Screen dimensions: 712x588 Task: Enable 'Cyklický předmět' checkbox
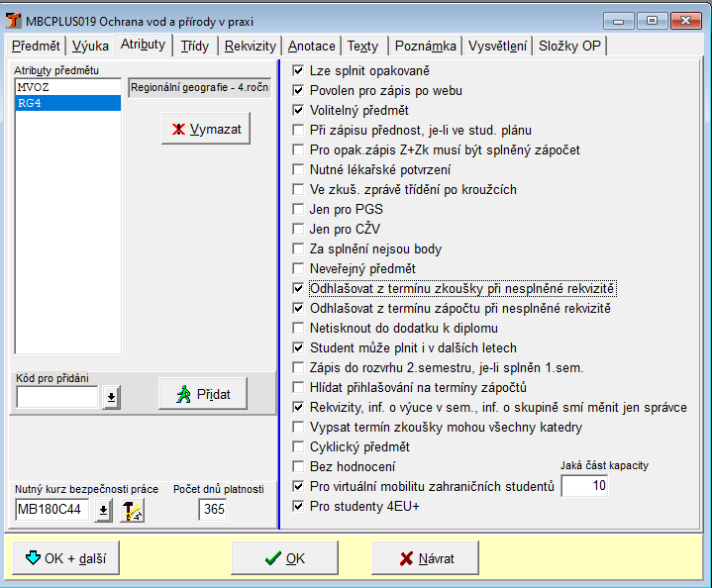click(x=300, y=447)
